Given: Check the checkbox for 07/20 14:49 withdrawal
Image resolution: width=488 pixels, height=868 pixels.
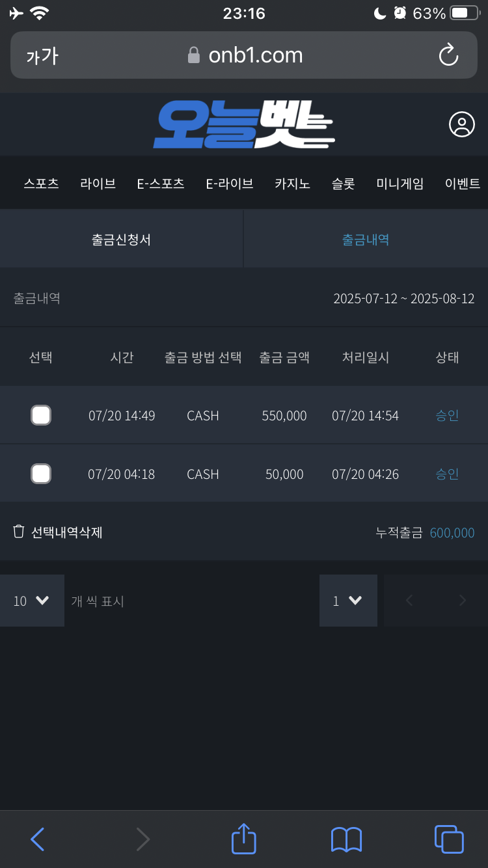Looking at the screenshot, I should [x=41, y=414].
